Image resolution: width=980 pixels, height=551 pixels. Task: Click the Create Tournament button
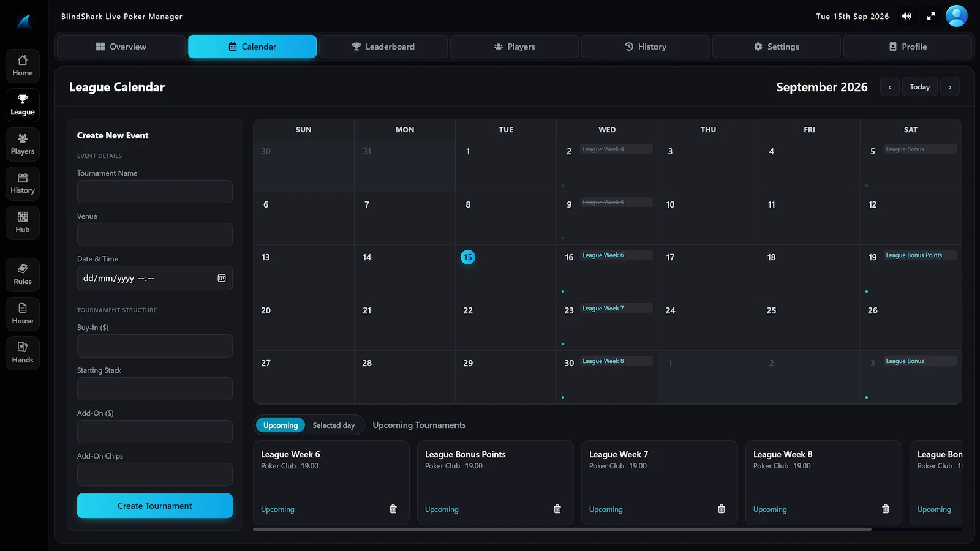point(155,506)
